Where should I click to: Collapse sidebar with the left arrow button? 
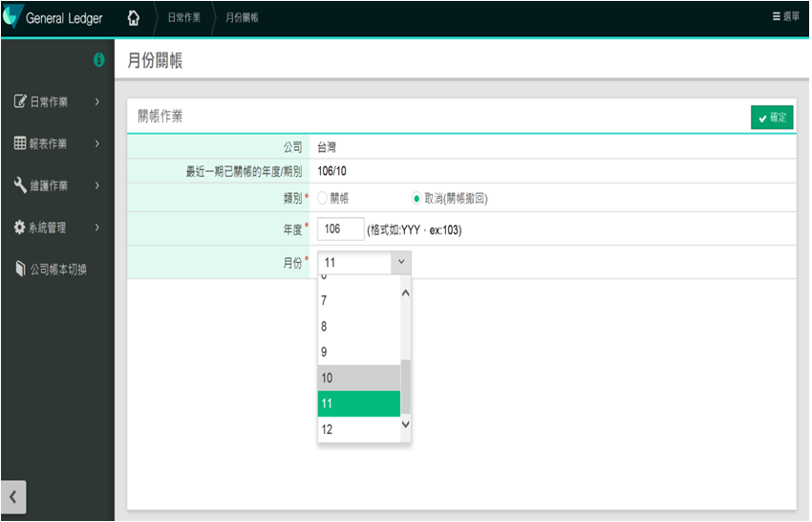click(x=13, y=498)
